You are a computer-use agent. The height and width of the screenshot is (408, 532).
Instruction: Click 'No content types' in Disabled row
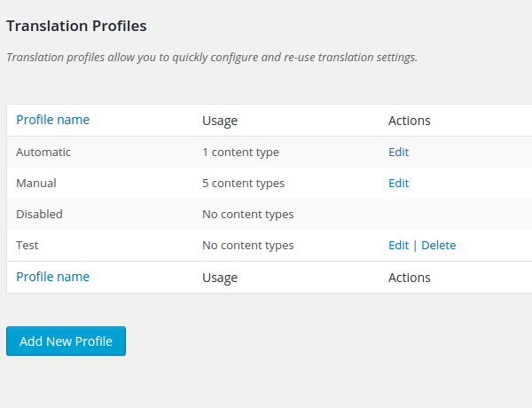[247, 214]
